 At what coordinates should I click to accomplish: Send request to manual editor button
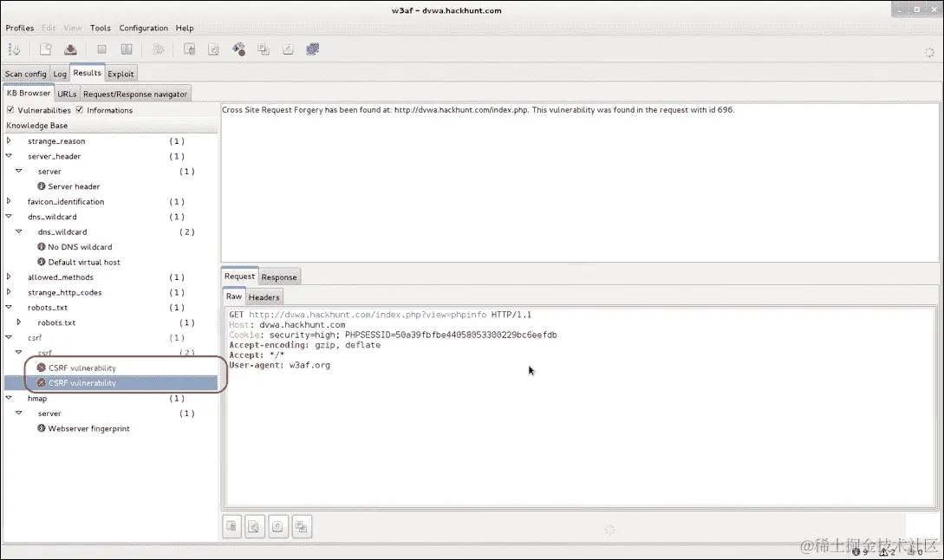[231, 526]
